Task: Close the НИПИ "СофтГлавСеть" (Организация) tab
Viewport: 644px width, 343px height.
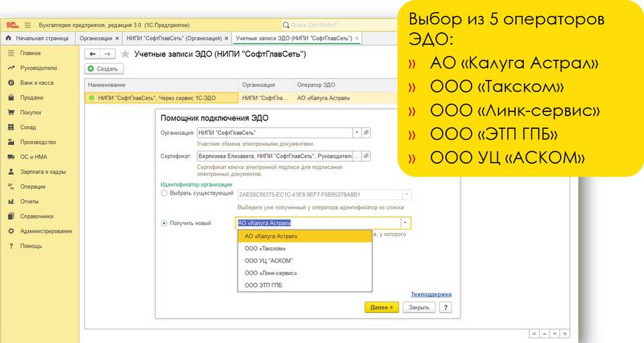Action: tap(226, 38)
